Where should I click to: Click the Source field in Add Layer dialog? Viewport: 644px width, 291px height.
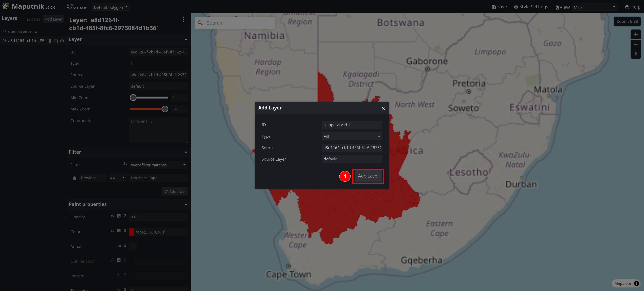click(x=352, y=148)
